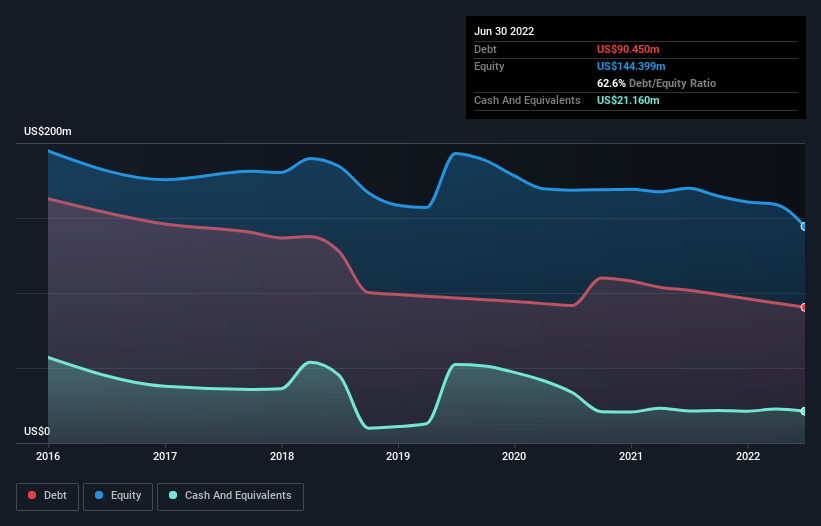Select the teal Cash endpoint marker

804,411
